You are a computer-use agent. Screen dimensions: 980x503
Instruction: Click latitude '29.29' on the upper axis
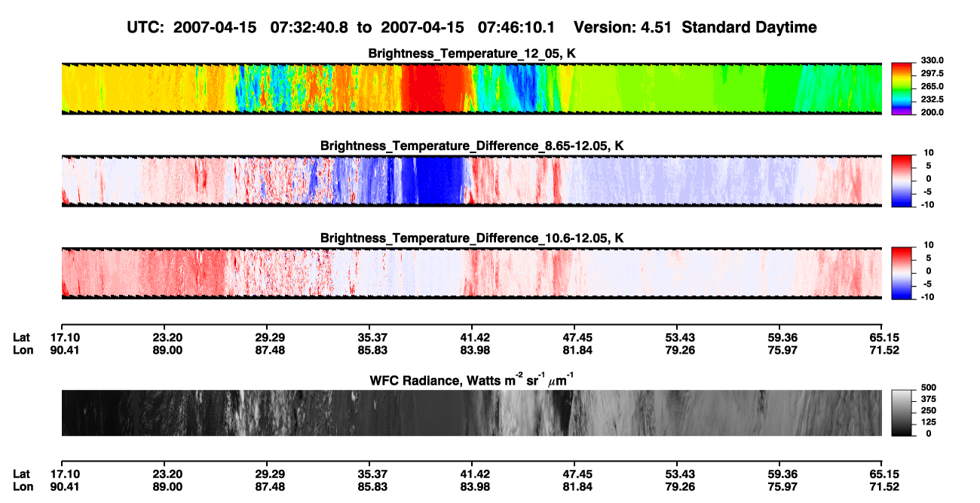(x=271, y=337)
